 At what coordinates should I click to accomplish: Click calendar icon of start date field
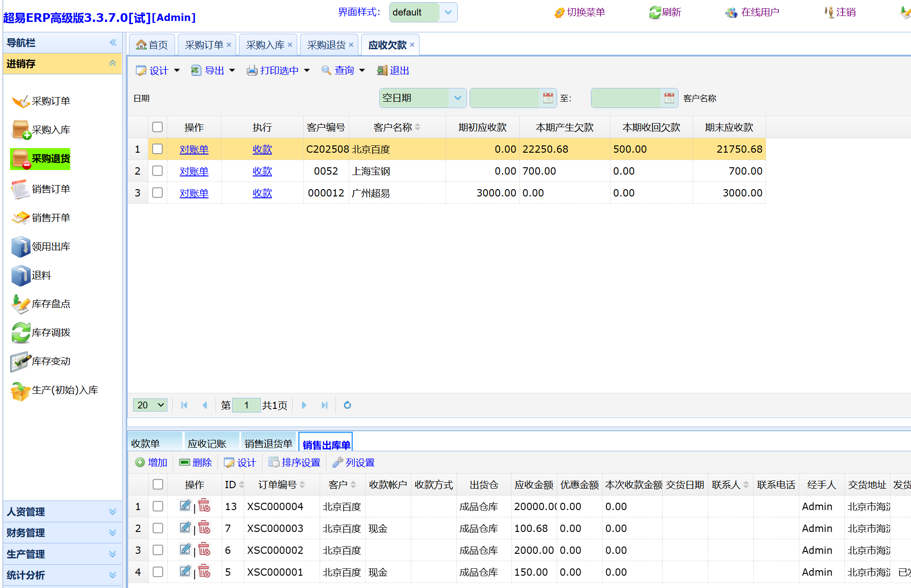coord(548,98)
